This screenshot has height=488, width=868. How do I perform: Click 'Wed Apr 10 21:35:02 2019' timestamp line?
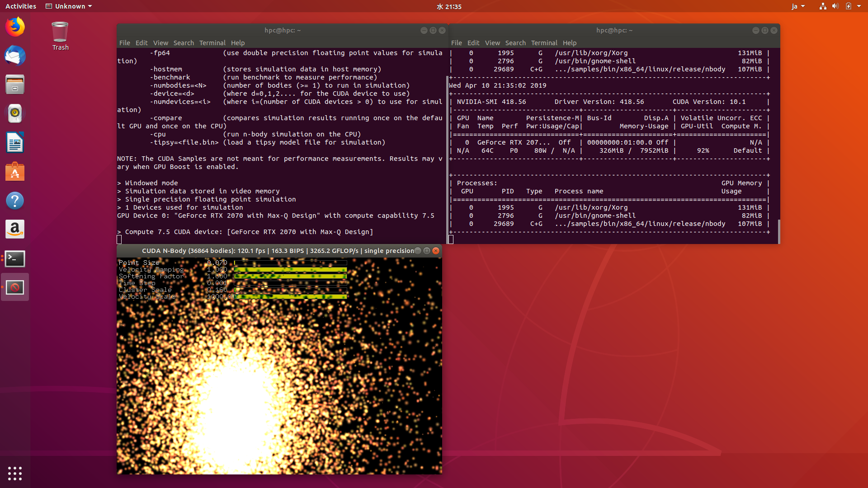pos(497,85)
